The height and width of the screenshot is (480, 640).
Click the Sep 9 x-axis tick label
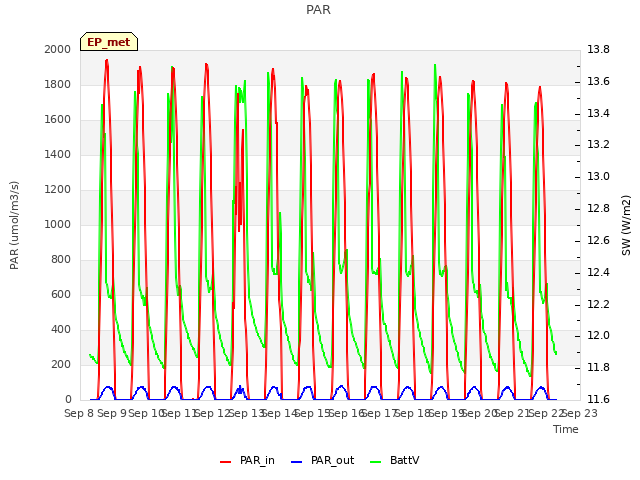pyautogui.click(x=112, y=413)
